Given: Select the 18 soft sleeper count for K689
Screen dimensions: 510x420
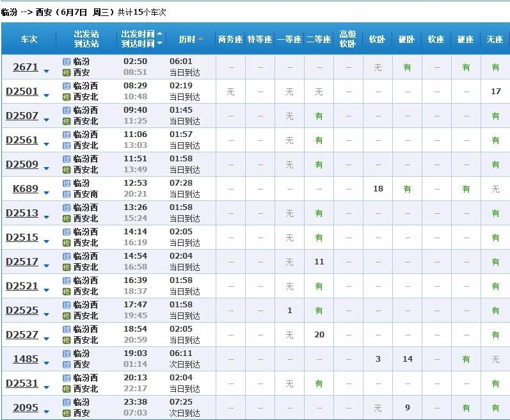Looking at the screenshot, I should 378,189.
